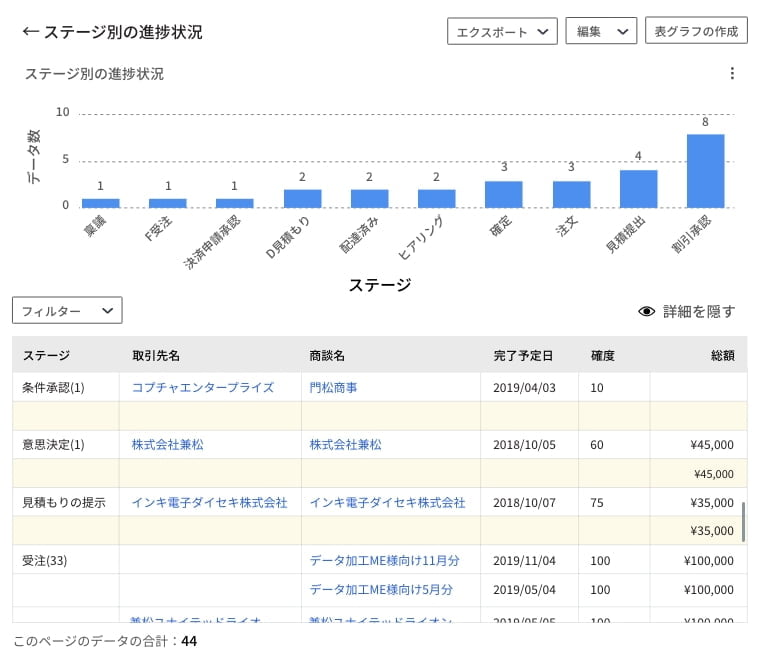Image resolution: width=760 pixels, height=660 pixels.
Task: Click the D見積もり stage bar
Action: tap(302, 199)
